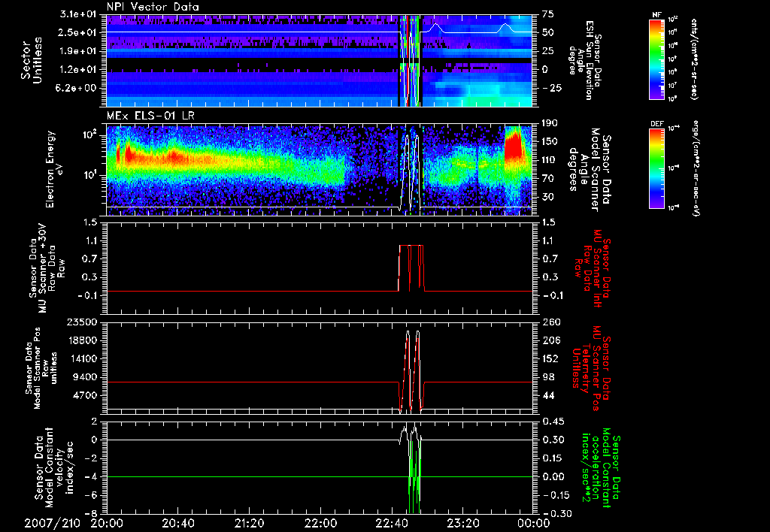Click the NF flux color bar

(x=657, y=59)
